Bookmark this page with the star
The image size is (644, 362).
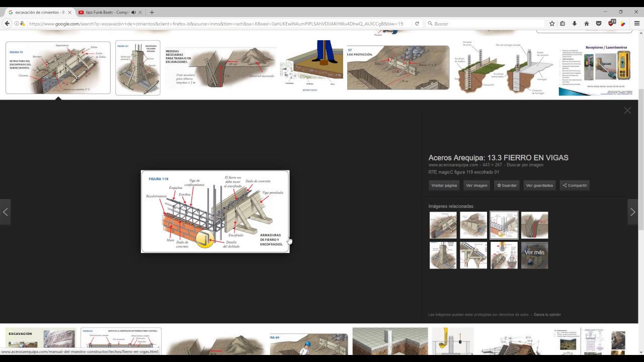click(x=552, y=24)
